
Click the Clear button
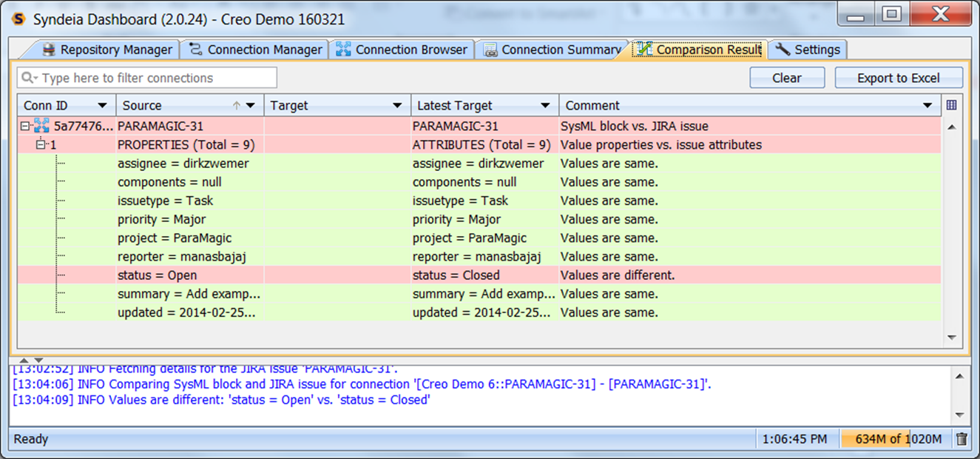787,78
